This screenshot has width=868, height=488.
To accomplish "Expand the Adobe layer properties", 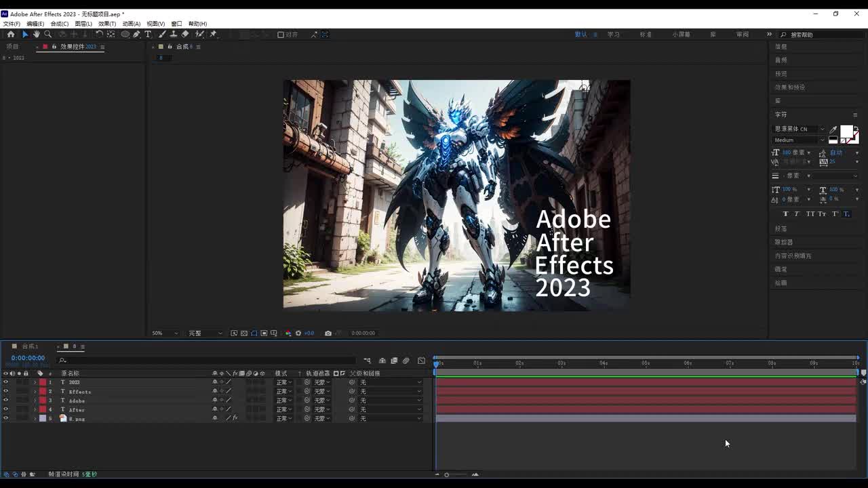I will pyautogui.click(x=35, y=401).
